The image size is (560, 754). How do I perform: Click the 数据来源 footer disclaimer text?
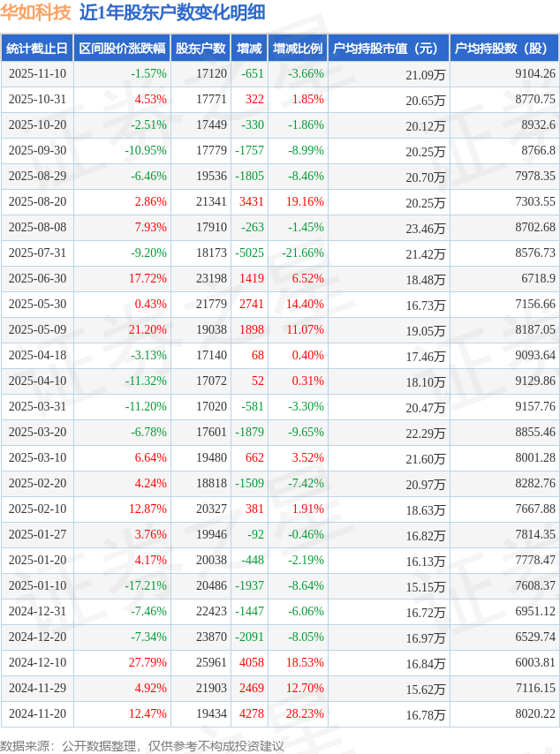pyautogui.click(x=141, y=746)
